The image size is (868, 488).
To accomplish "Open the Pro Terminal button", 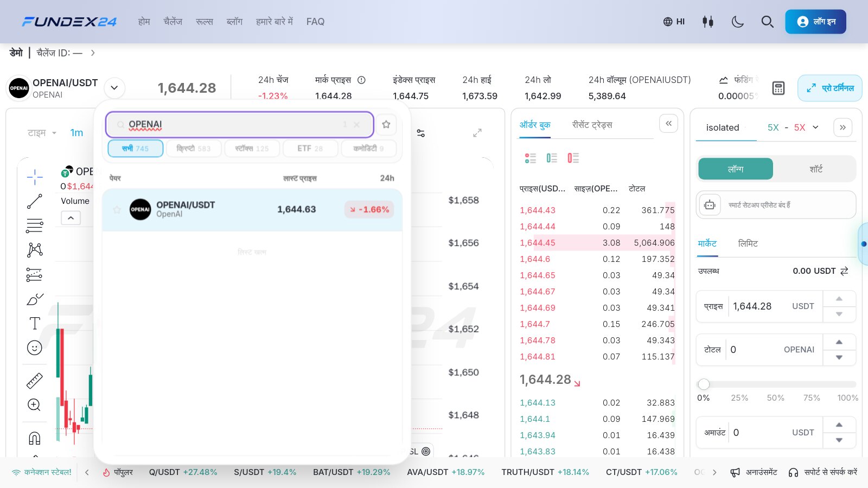I will click(x=829, y=88).
